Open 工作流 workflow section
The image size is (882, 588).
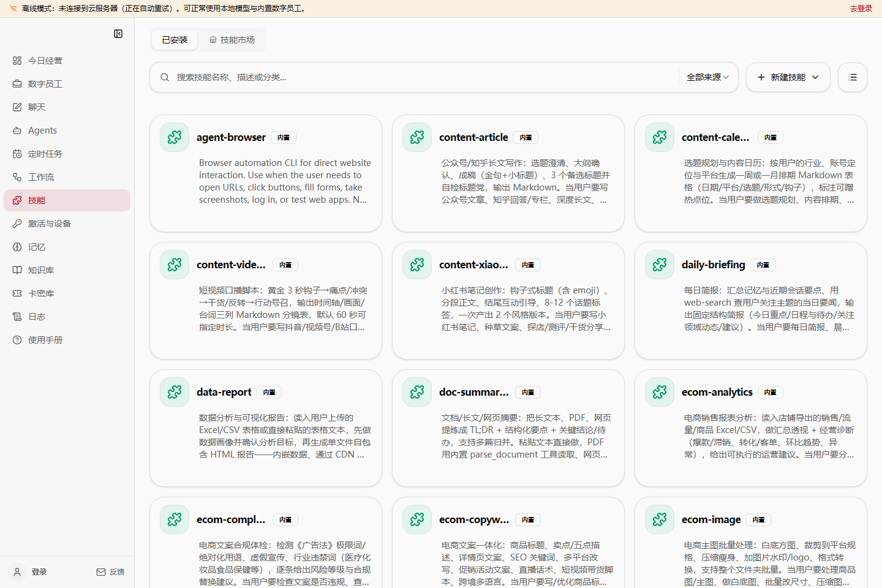pyautogui.click(x=67, y=177)
